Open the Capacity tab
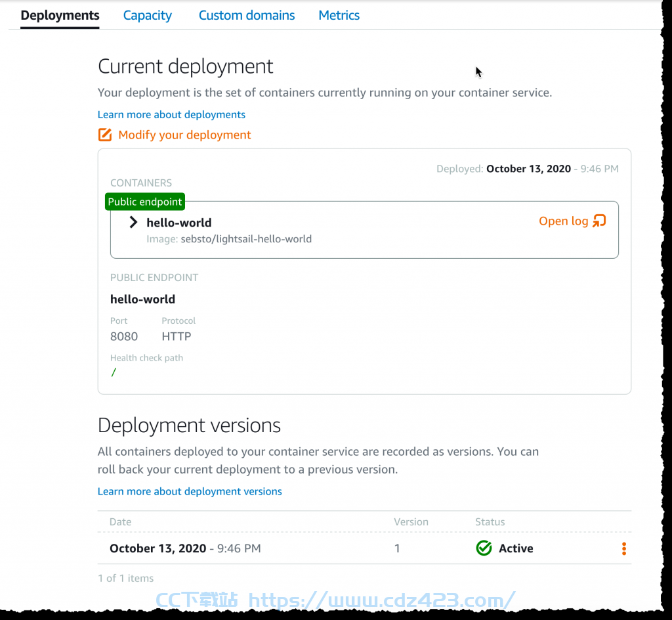Image resolution: width=672 pixels, height=620 pixels. tap(148, 16)
